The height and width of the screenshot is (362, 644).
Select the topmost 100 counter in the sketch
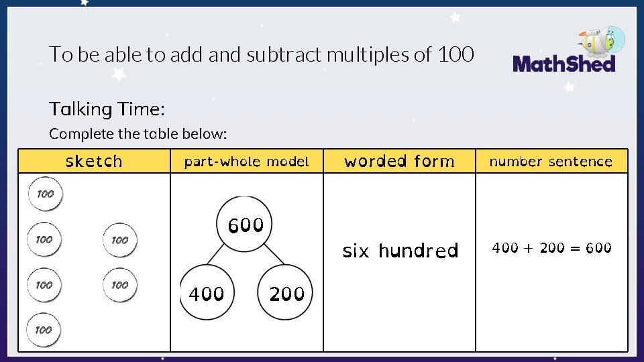pyautogui.click(x=46, y=194)
